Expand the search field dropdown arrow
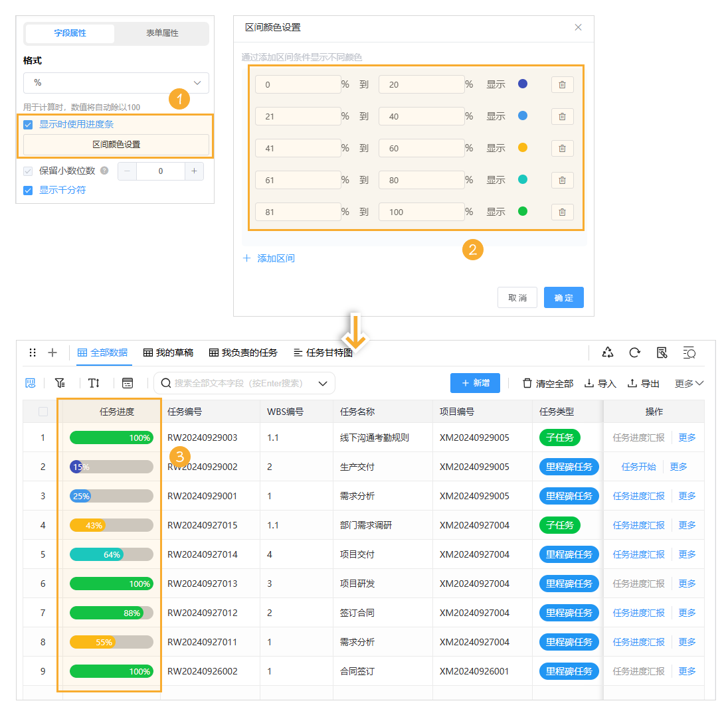728x715 pixels. click(x=323, y=383)
